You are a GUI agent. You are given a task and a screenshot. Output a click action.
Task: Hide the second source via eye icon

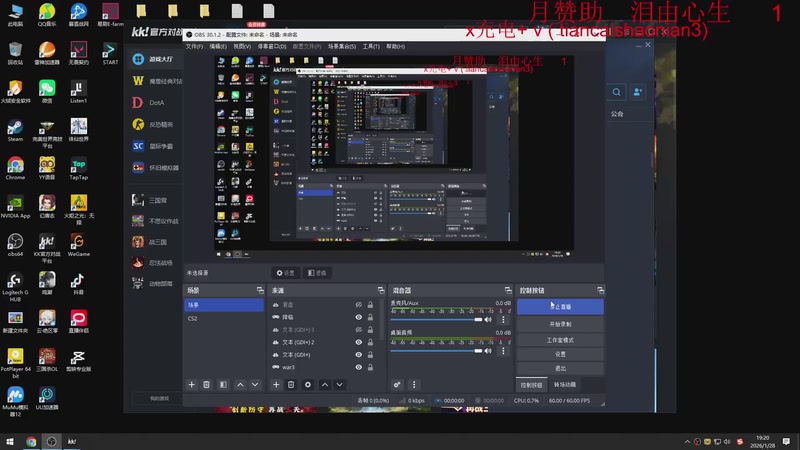pyautogui.click(x=359, y=317)
